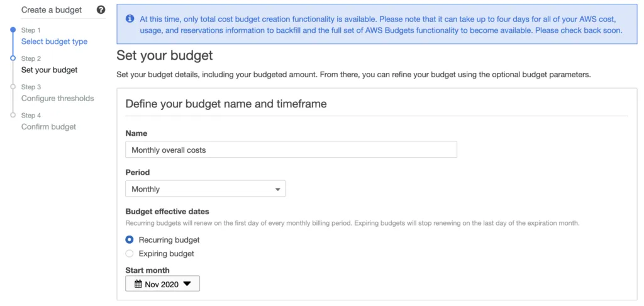Viewport: 644px width, 306px height.
Task: Click the Step 3 progress circle marker
Action: point(13,87)
